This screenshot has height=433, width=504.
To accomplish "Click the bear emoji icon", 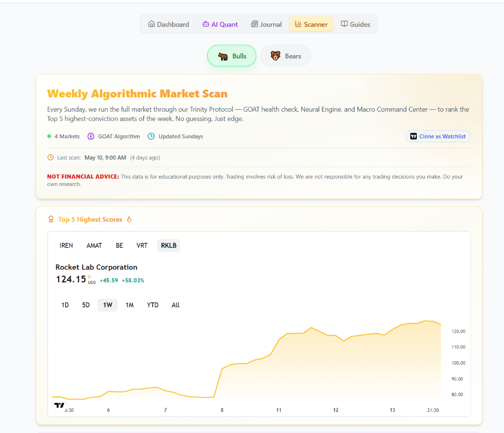I will (x=276, y=56).
